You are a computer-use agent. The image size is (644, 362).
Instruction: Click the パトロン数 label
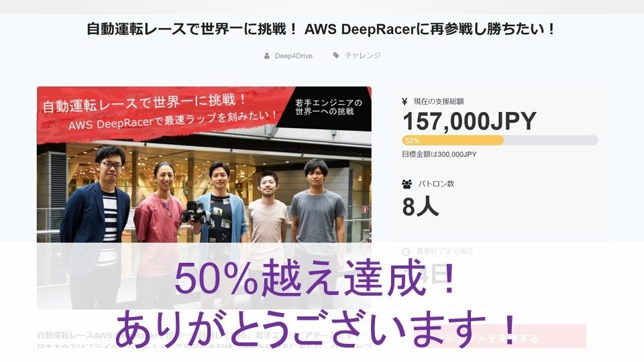tap(436, 184)
